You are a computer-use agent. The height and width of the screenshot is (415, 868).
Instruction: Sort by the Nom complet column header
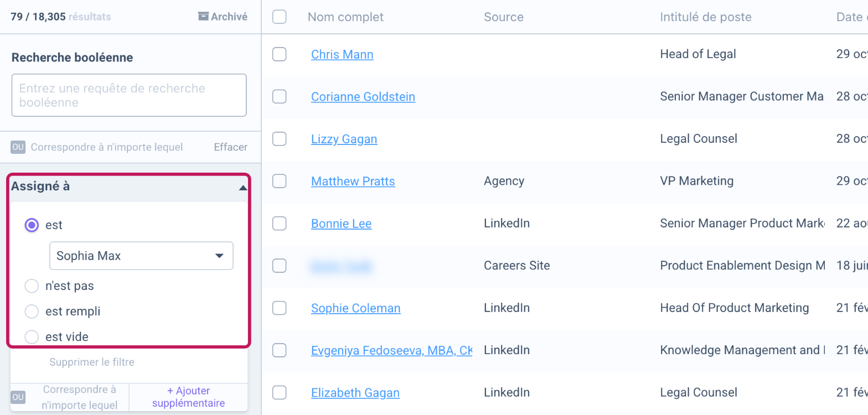coord(345,17)
